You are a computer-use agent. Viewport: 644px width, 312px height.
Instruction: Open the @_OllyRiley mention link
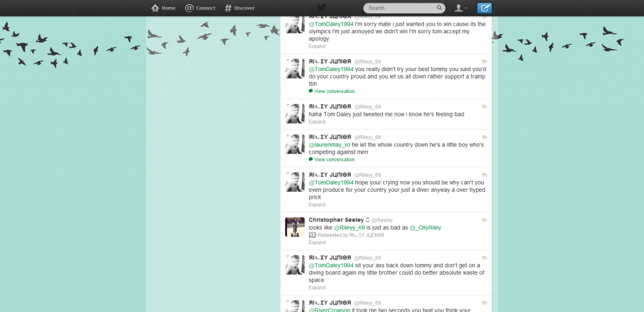tap(425, 228)
